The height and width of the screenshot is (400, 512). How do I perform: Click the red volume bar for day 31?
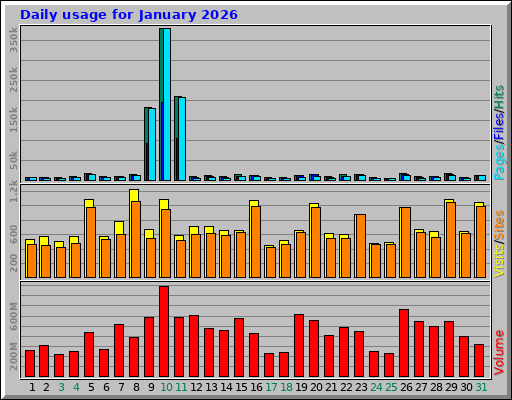(x=479, y=361)
